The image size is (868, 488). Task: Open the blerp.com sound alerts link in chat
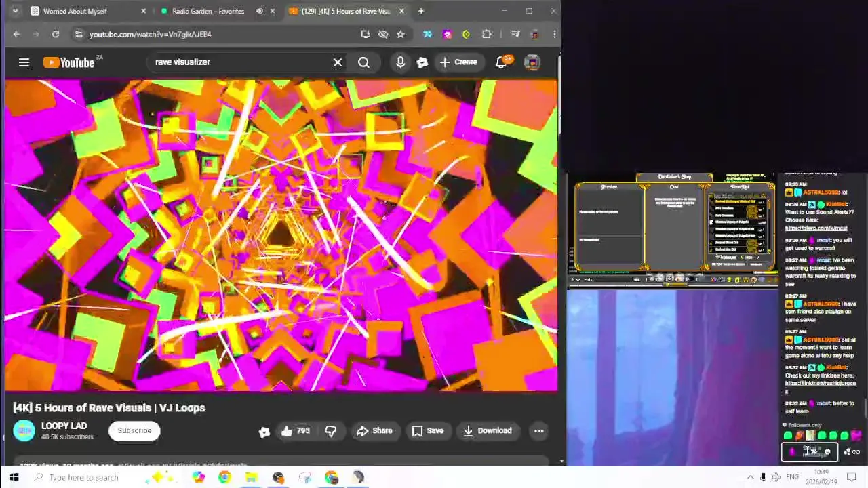click(x=816, y=228)
